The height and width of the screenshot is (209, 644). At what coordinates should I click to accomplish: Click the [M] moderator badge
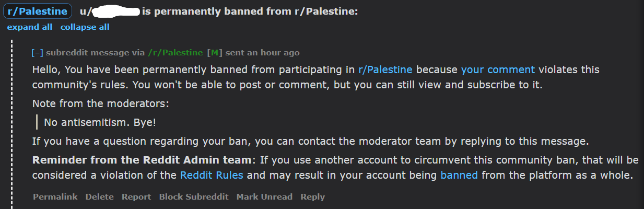click(x=215, y=53)
